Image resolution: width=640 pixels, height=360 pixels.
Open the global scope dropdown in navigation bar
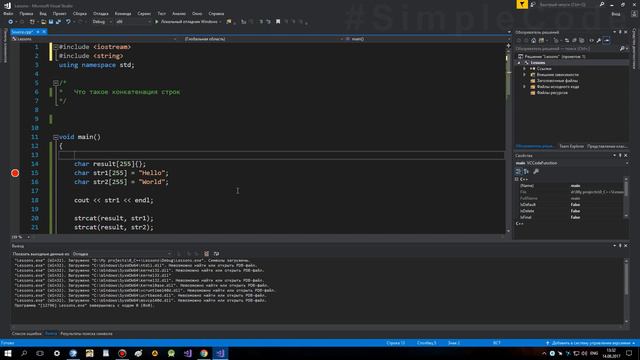(x=263, y=39)
